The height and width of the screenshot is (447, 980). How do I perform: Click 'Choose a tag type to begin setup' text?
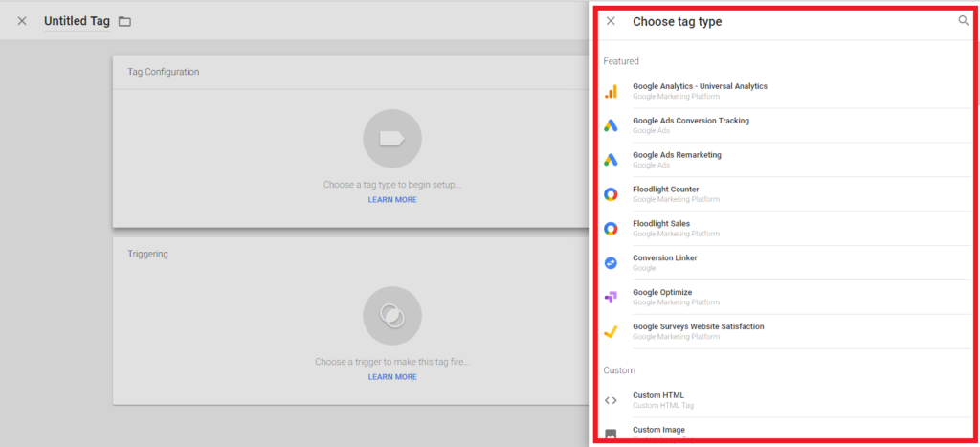pyautogui.click(x=392, y=185)
